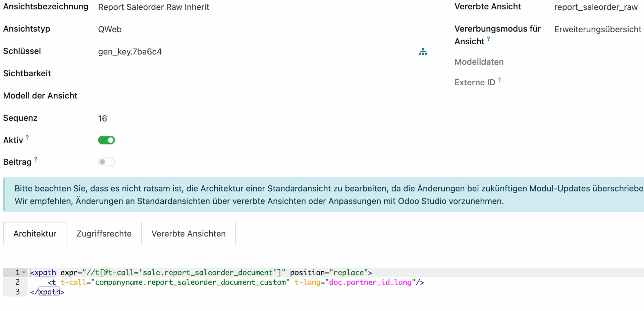Switch to the Zugriffsrechte tab
Viewport: 644px width, 311px height.
pos(104,233)
